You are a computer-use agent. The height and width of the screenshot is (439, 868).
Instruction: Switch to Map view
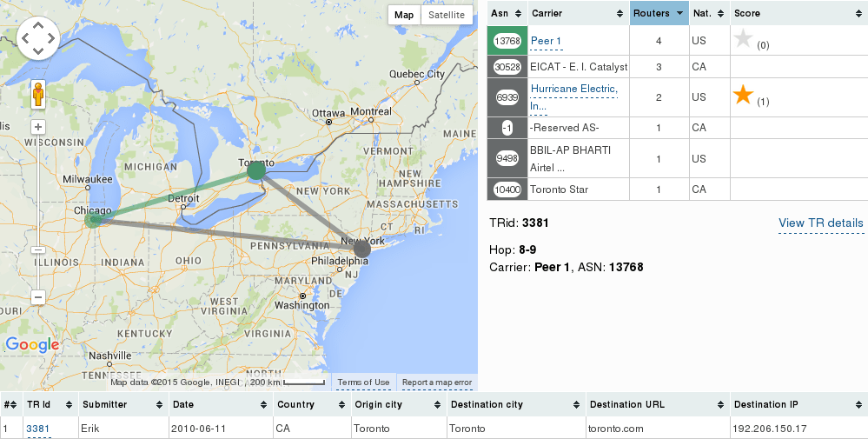404,15
